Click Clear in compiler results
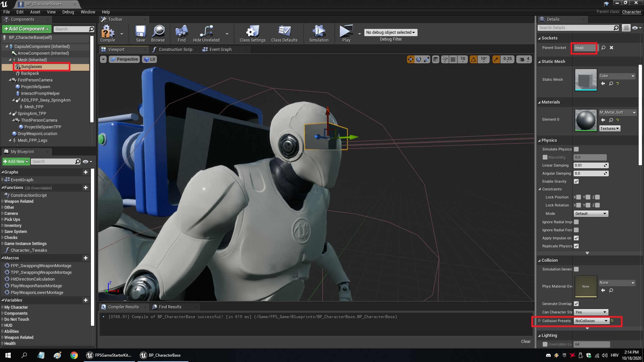This screenshot has width=644, height=362. [526, 341]
